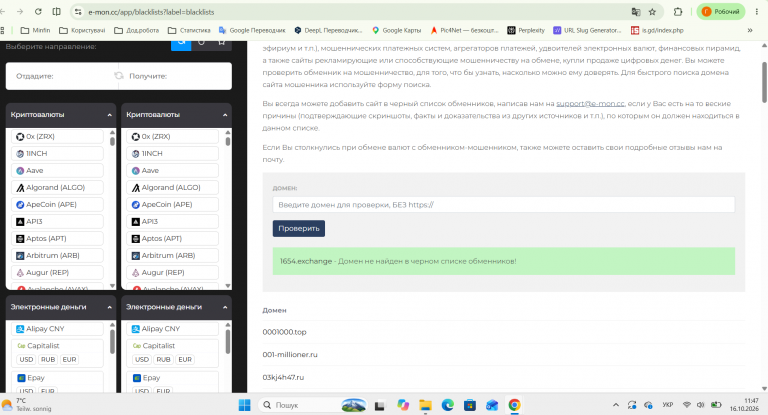Pick Aptos (APT) in the give-side list
768x415 pixels.
57,239
